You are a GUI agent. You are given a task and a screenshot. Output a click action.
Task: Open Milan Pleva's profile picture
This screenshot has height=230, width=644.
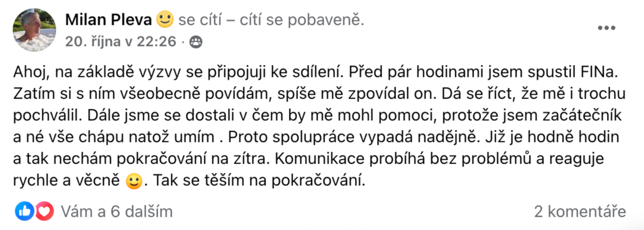coord(34,30)
